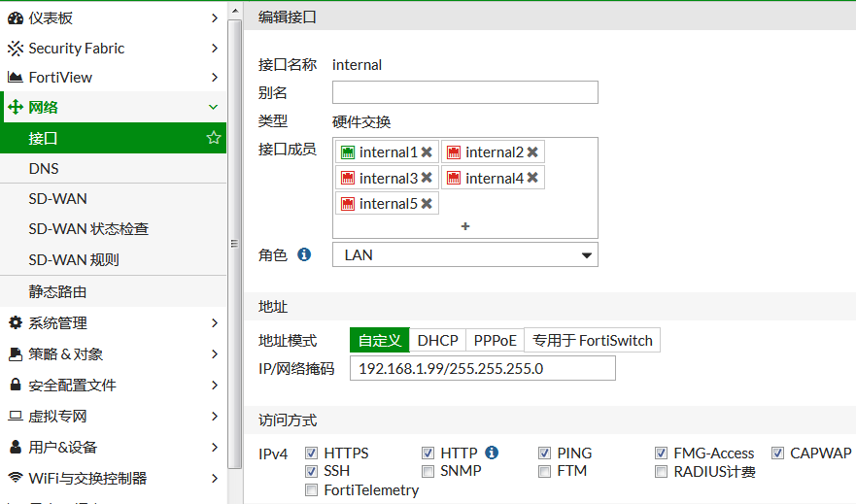Click the Security Fabric icon
This screenshot has height=504, width=856.
(x=16, y=49)
